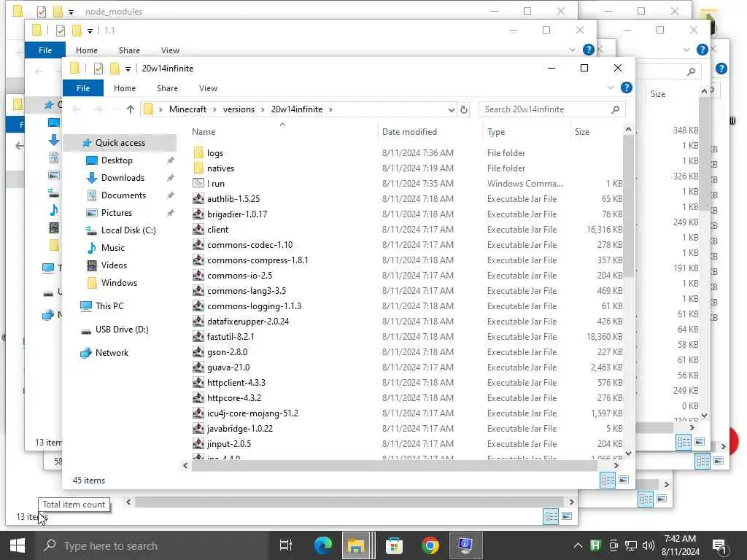Click the vertical scrollbar thumb of file list
This screenshot has height=560, width=747.
point(628,206)
